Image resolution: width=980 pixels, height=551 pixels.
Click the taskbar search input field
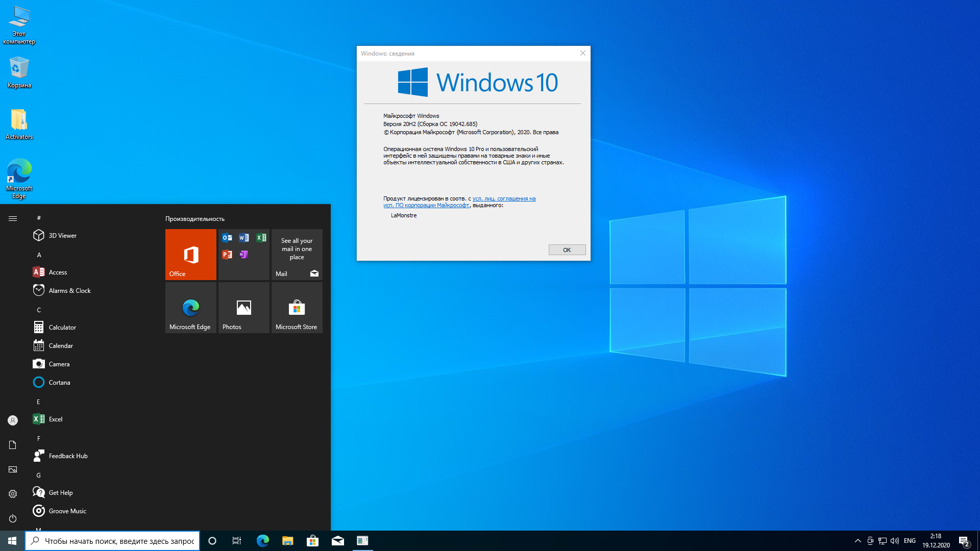pyautogui.click(x=119, y=541)
